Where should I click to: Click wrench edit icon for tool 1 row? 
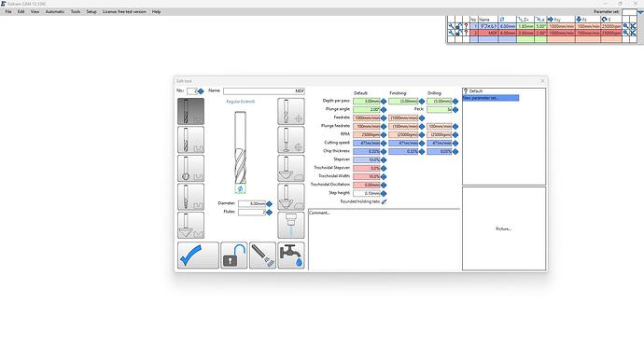click(x=451, y=26)
